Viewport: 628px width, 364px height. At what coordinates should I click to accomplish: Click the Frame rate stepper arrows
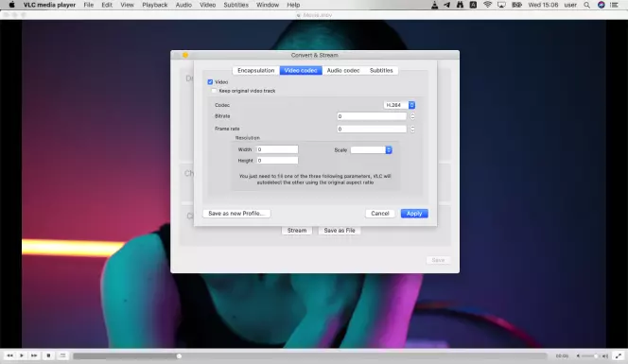(412, 129)
